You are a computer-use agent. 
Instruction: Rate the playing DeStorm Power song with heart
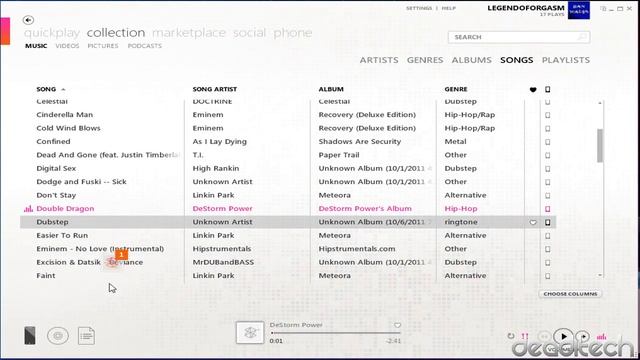coord(397,325)
